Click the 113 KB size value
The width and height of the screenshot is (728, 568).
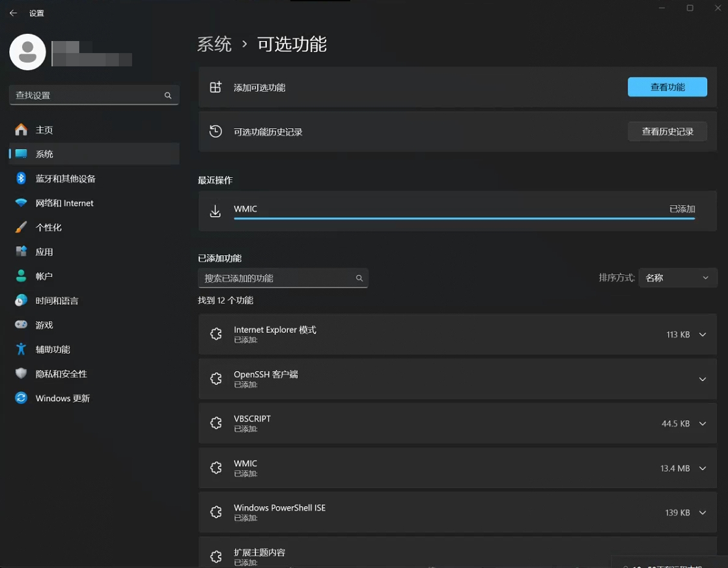click(x=678, y=334)
